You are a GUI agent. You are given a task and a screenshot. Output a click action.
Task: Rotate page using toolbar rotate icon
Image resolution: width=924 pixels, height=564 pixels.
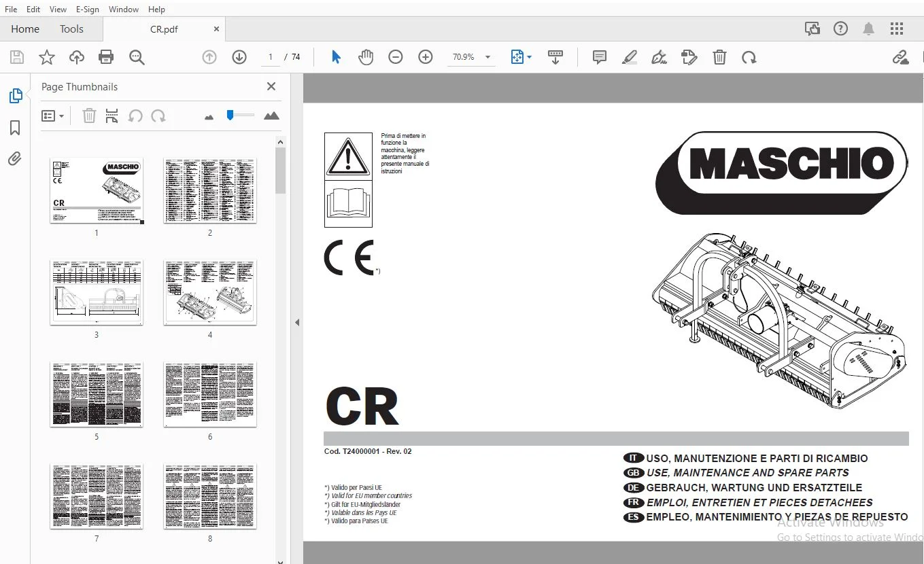point(749,58)
